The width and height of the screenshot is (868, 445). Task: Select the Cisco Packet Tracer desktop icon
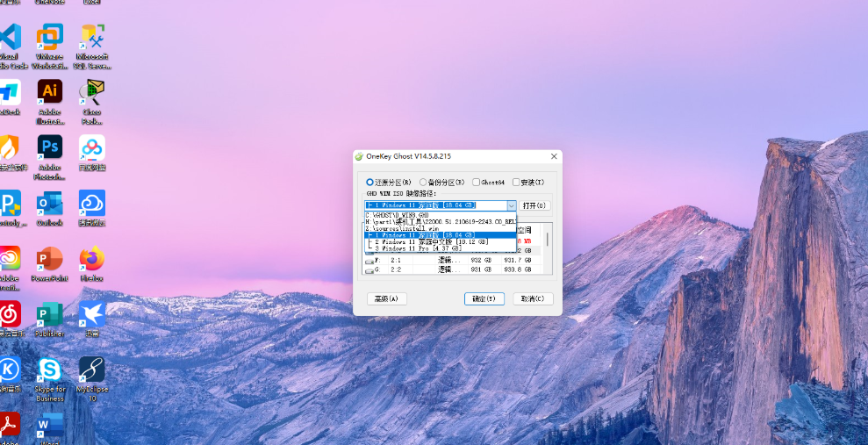point(92,102)
